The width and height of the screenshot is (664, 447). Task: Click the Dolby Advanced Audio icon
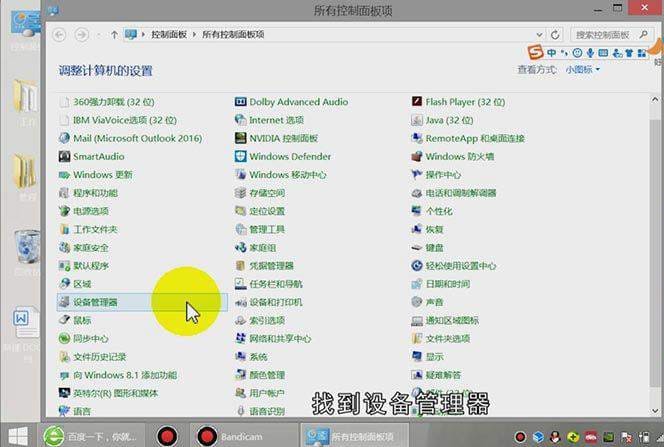(241, 102)
